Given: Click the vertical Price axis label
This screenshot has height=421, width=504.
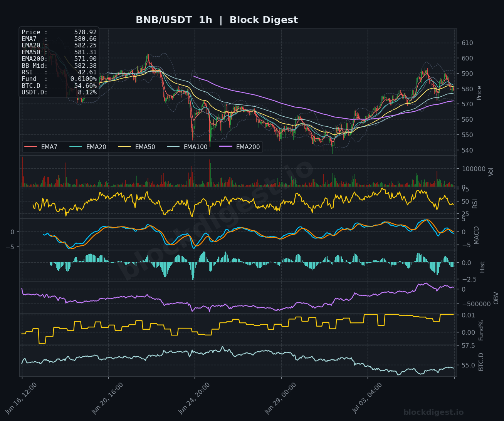Looking at the screenshot, I should tap(479, 93).
